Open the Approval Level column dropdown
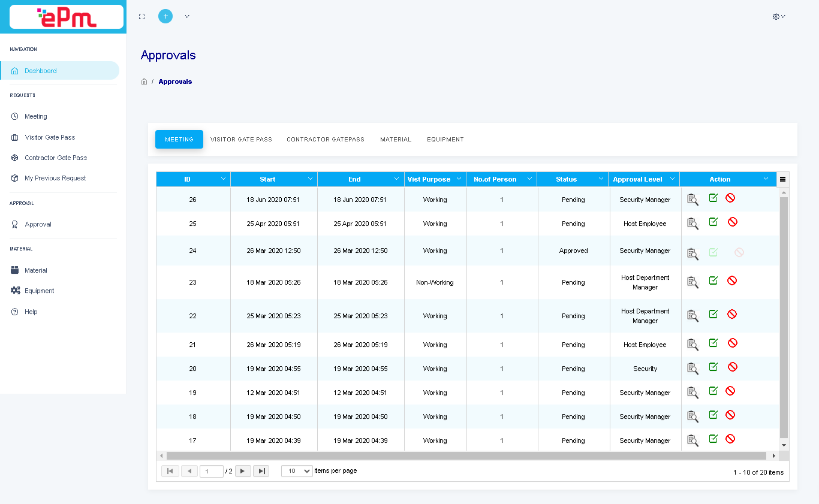This screenshot has height=504, width=819. tap(672, 179)
